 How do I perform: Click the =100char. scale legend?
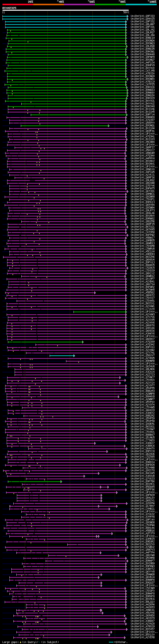pos(118,642)
